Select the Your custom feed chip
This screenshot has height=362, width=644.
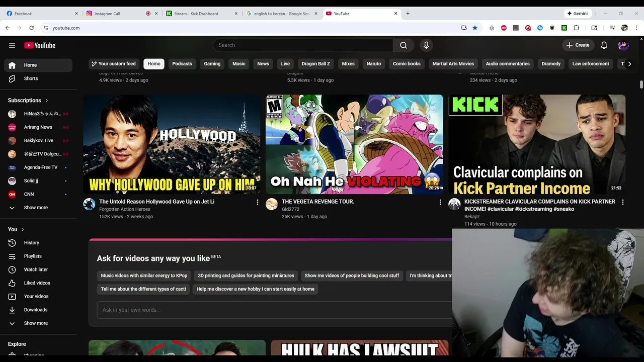click(113, 64)
